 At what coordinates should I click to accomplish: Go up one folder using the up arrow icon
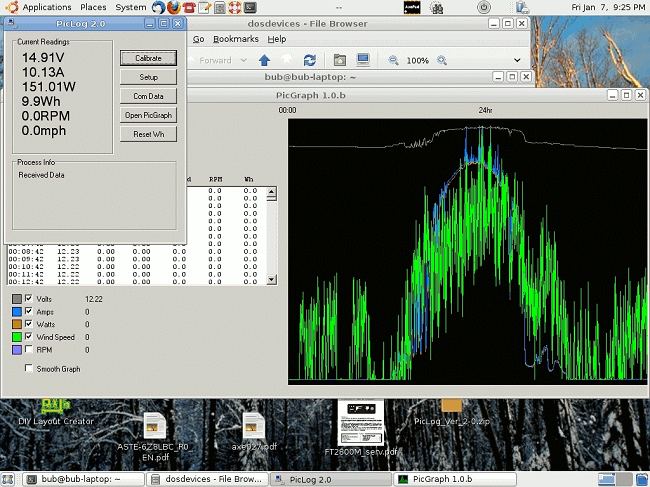click(x=264, y=60)
